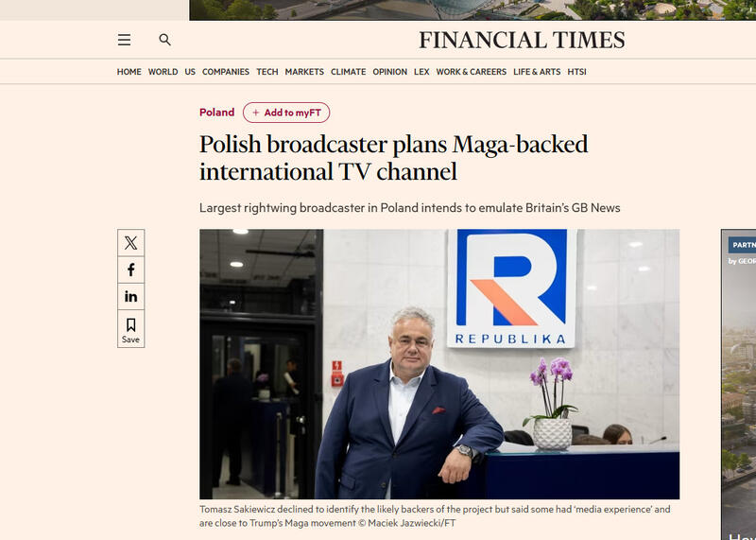Share article on LinkedIn

(130, 296)
